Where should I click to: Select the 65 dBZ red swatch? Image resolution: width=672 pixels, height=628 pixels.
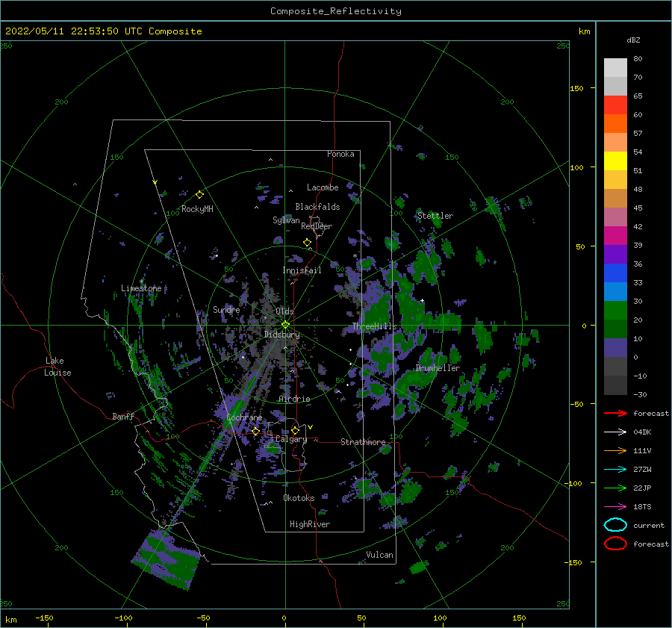click(x=615, y=105)
